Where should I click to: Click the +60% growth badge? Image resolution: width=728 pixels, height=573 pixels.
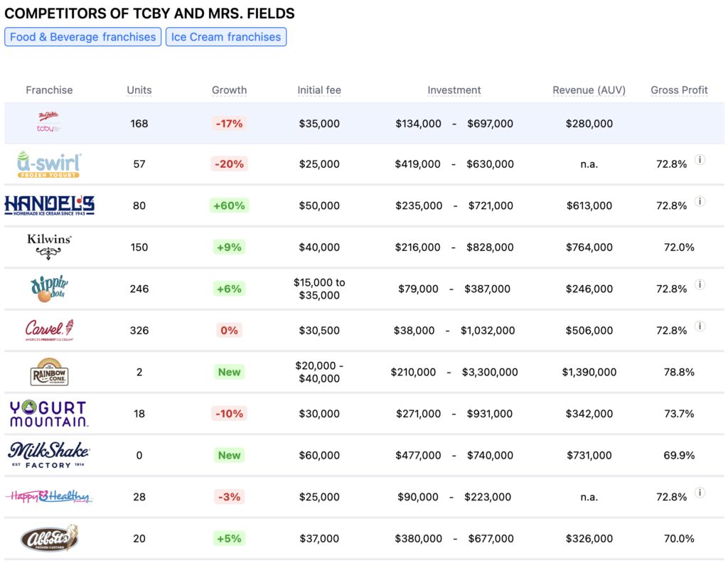pos(230,205)
